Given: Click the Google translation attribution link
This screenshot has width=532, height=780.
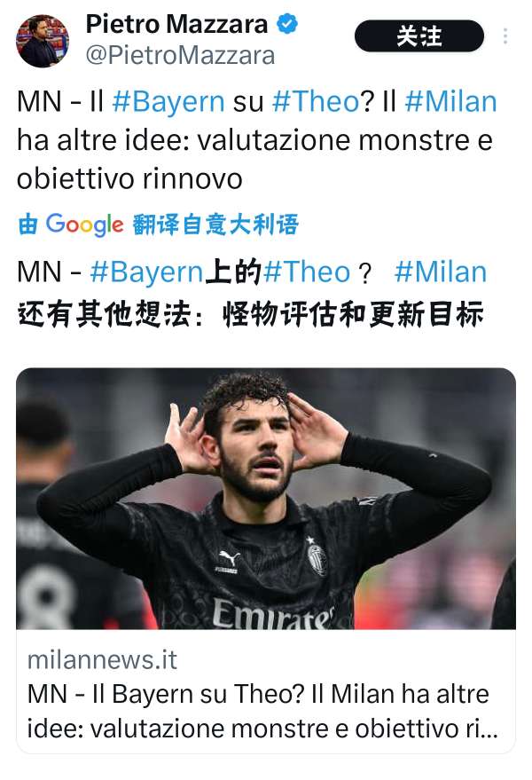Looking at the screenshot, I should [x=158, y=225].
